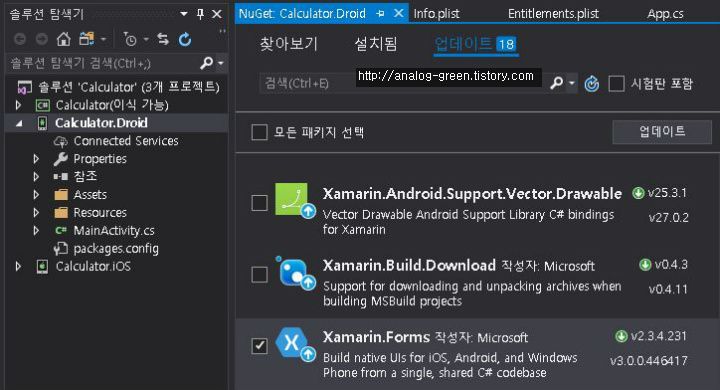The height and width of the screenshot is (390, 720).
Task: Expand the Properties node
Action: [x=36, y=159]
